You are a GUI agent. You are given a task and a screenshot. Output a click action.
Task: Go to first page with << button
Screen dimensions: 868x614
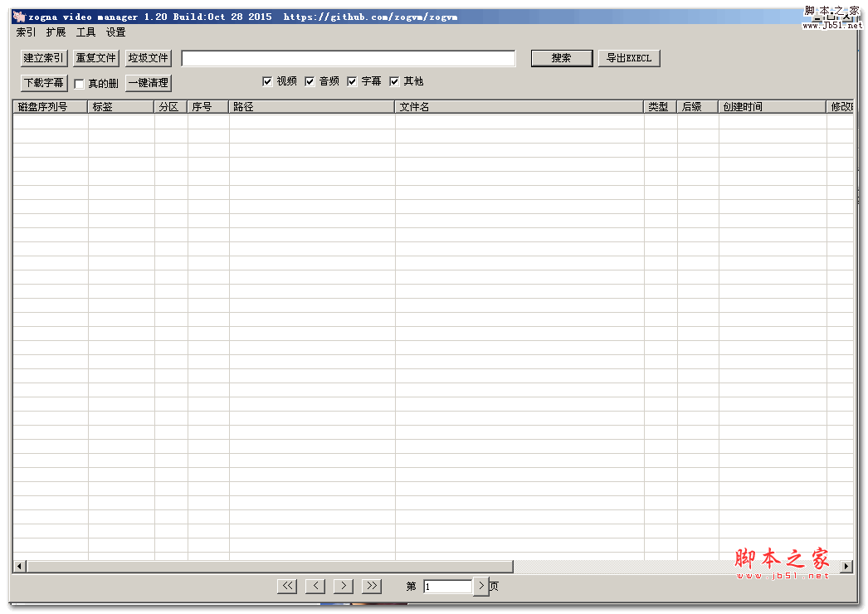point(287,586)
